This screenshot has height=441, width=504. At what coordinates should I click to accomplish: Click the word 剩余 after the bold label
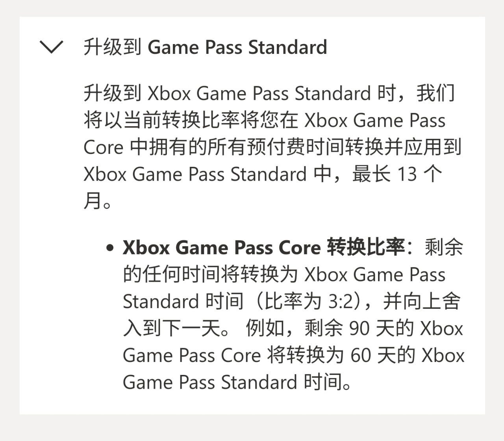click(x=444, y=248)
